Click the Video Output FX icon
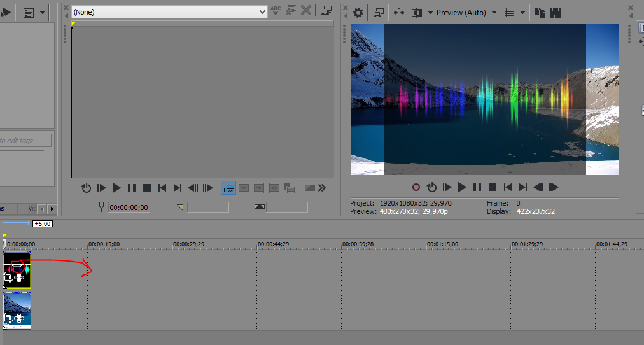This screenshot has height=345, width=644. [399, 13]
